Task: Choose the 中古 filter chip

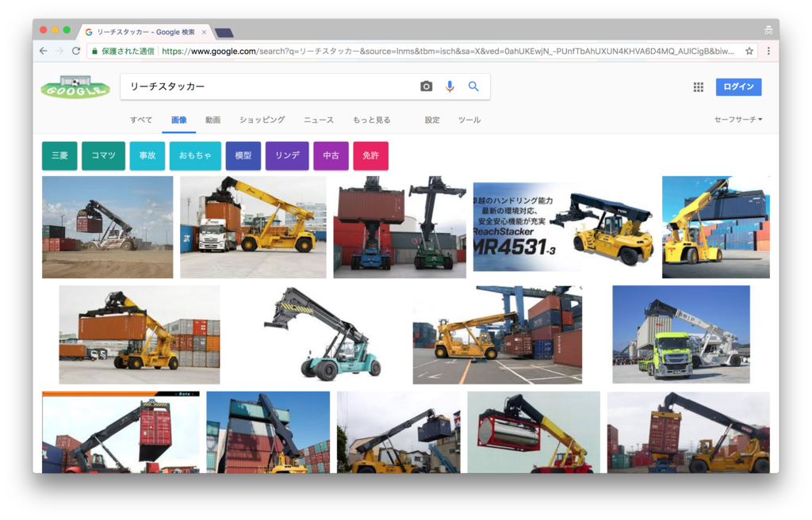Action: click(331, 155)
